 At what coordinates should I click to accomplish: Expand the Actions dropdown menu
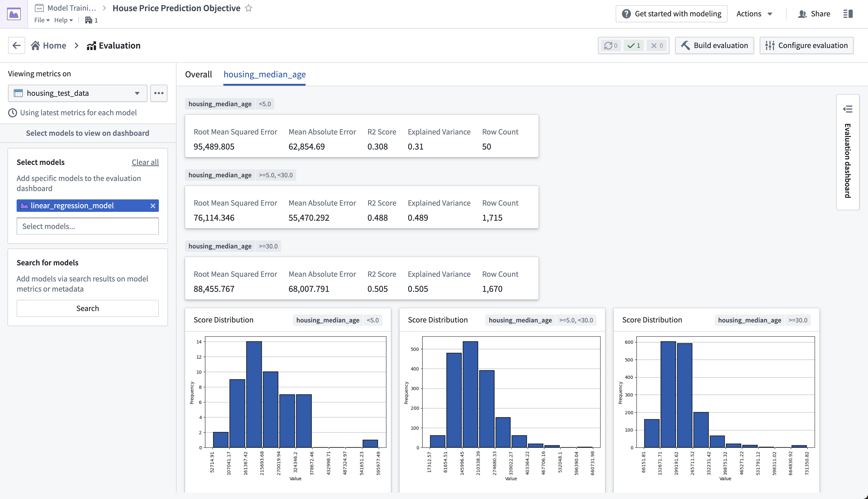(754, 14)
